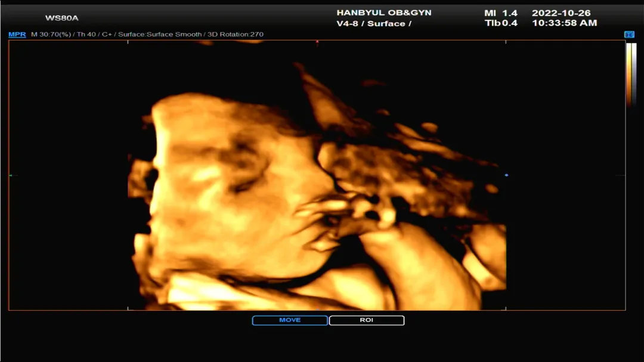Click 'M 30:70(%)' parameter text
This screenshot has height=362, width=644.
(51, 35)
